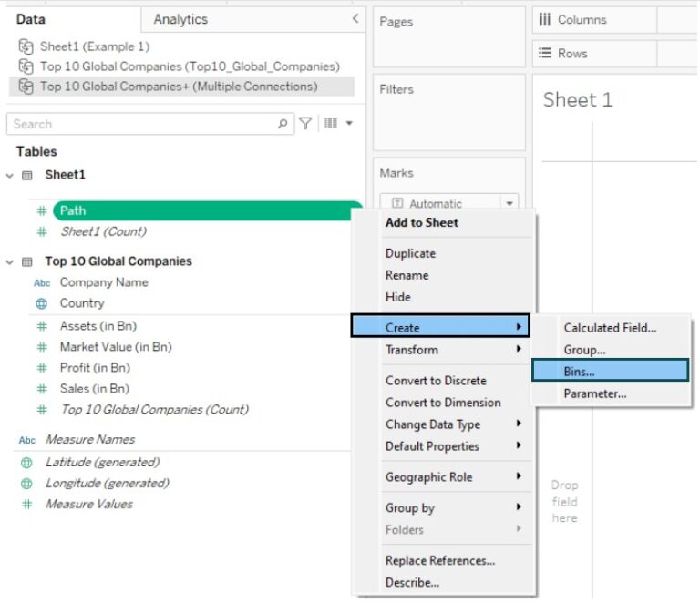
Task: Select Group... in the Create submenu
Action: coord(585,350)
